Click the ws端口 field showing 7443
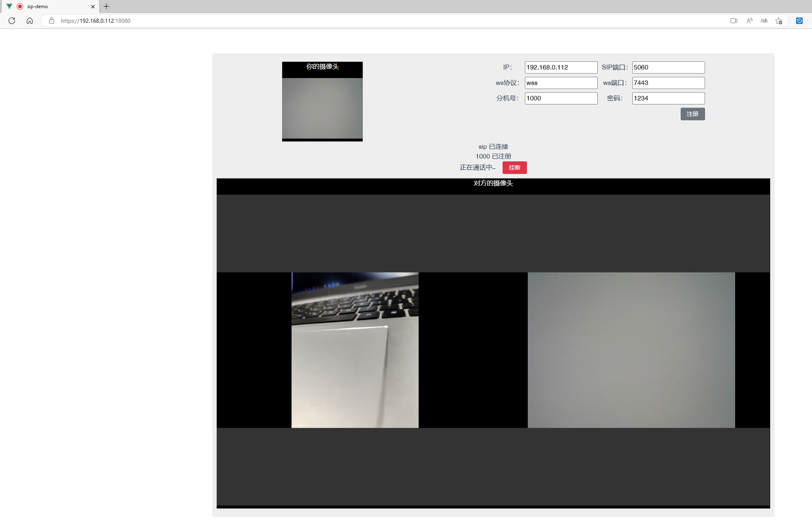The image size is (812, 530). click(x=668, y=83)
